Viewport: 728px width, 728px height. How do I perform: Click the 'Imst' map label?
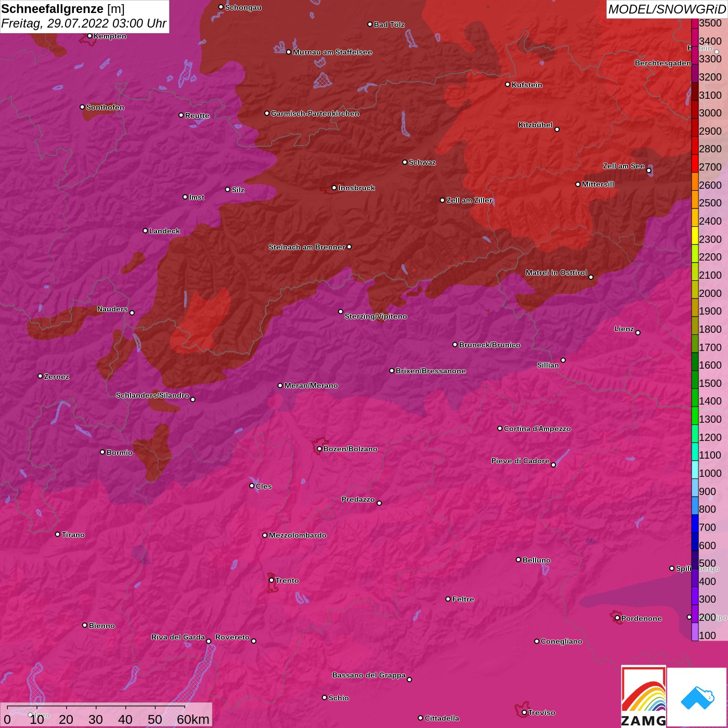[197, 197]
